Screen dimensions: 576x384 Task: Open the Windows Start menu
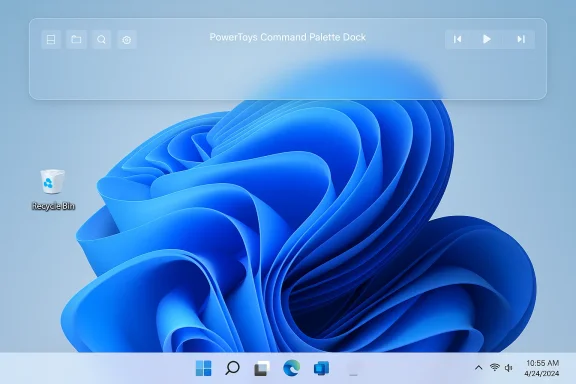[204, 368]
